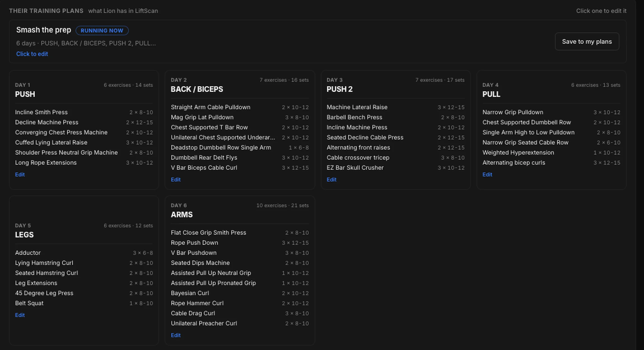Select 'Lying Hamstring Curl' exercise

click(84, 263)
